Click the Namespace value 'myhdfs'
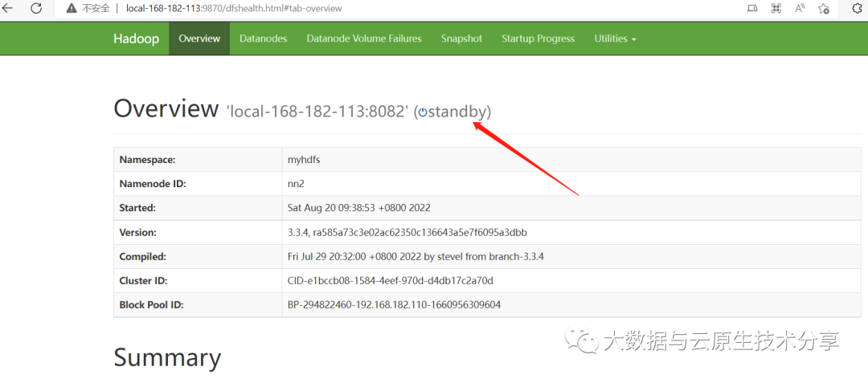868x379 pixels. click(304, 160)
